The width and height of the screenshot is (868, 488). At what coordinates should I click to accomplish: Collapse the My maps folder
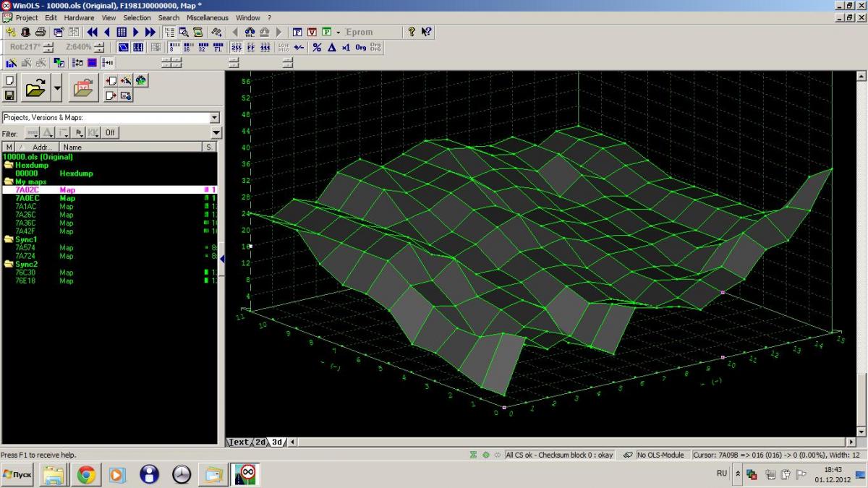[x=9, y=181]
